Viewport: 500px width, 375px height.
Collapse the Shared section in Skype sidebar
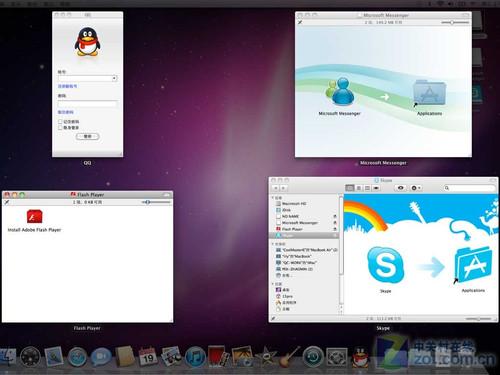tap(273, 244)
